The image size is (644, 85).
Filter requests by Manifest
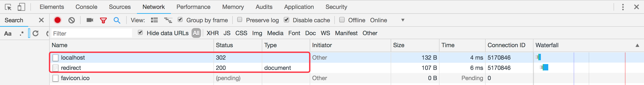click(346, 33)
